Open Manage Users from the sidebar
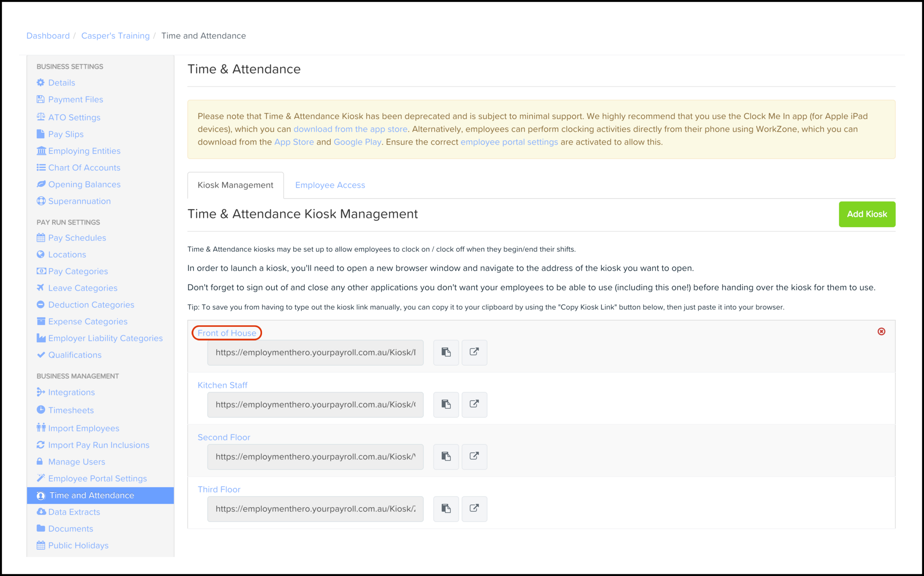 pos(77,462)
